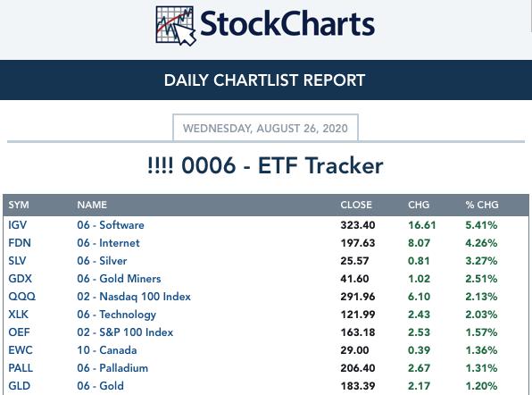Select the FDN ticker symbol
532x395 pixels.
point(20,243)
